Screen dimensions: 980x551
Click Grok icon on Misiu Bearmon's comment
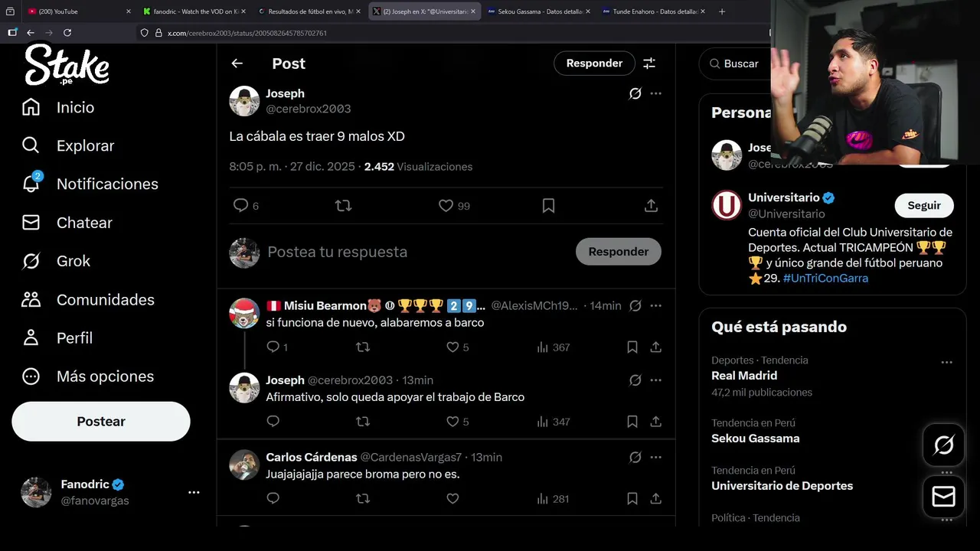(x=635, y=305)
